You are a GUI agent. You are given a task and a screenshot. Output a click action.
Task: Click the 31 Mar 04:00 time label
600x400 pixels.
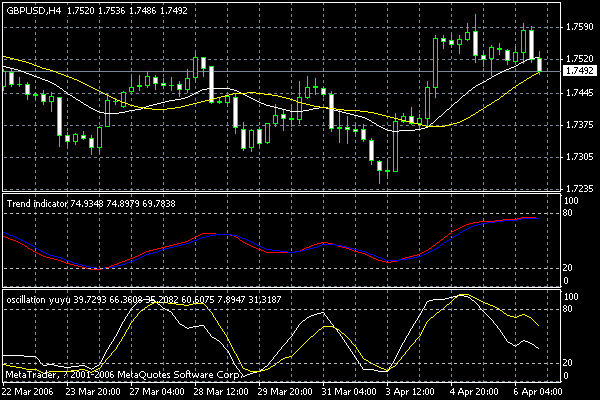pos(349,392)
